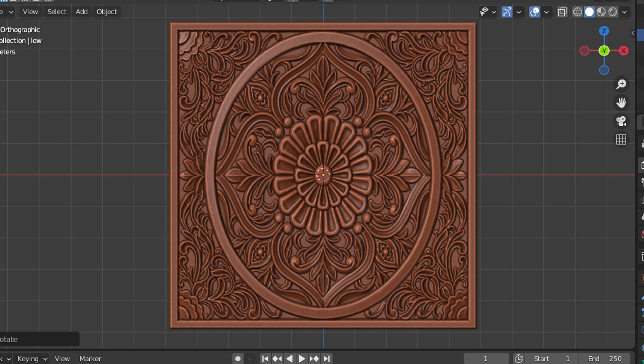Play the animation forward
The width and height of the screenshot is (644, 364).
[x=302, y=359]
